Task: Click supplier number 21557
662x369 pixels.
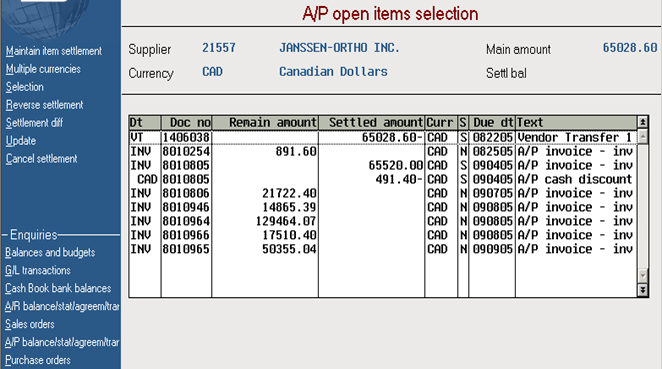Action: [x=219, y=48]
